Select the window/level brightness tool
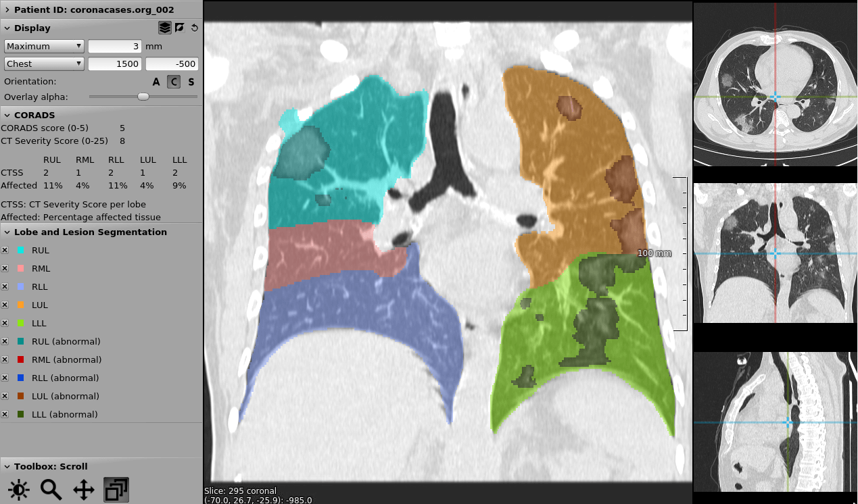 pyautogui.click(x=19, y=489)
